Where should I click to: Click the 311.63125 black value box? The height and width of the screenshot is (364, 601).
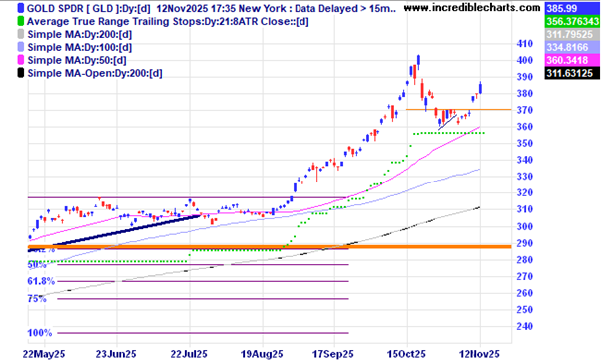[x=572, y=73]
